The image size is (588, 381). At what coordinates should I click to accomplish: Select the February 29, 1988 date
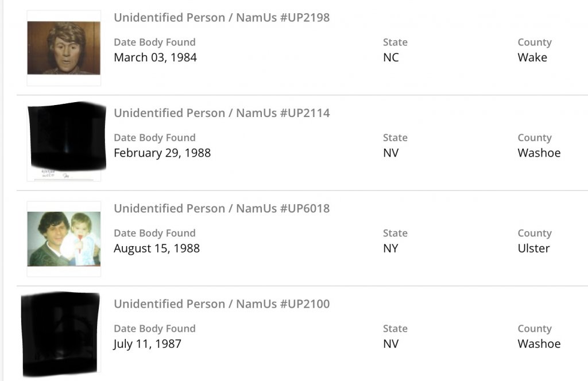162,153
